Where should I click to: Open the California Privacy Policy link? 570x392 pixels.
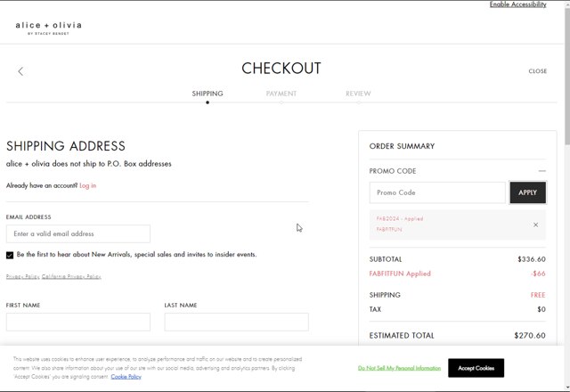[71, 276]
